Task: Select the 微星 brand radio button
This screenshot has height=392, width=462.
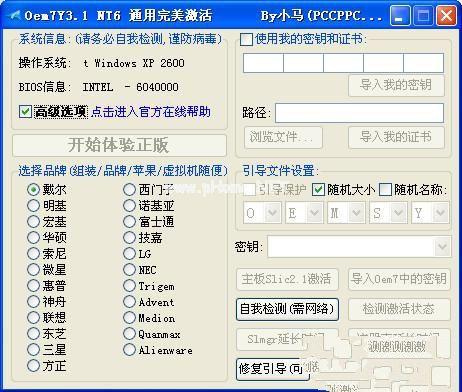Action: click(x=33, y=270)
